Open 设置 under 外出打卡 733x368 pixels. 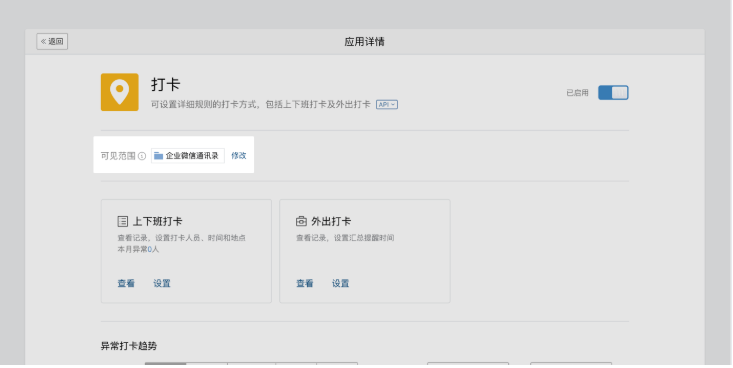coord(340,283)
